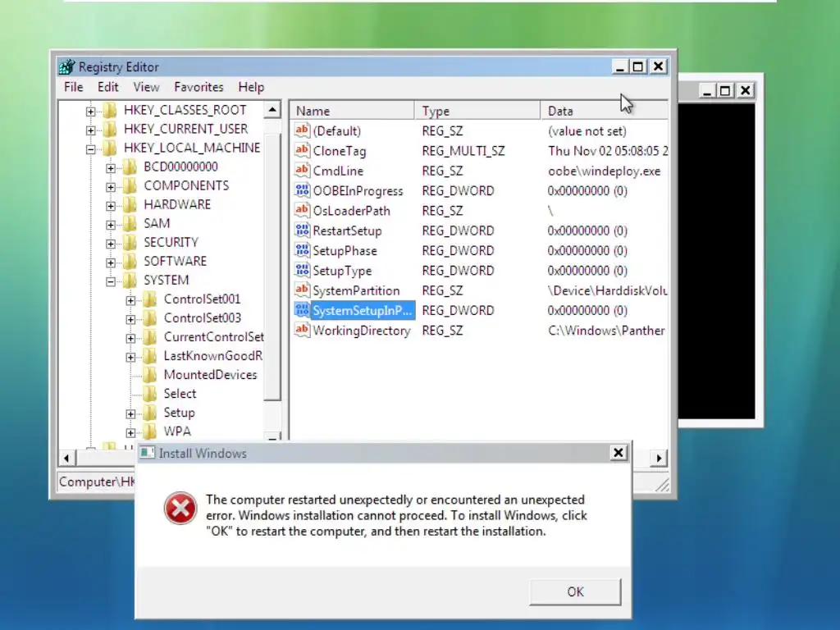Expand ControlSet001 key
Viewport: 840px width, 630px height.
pyautogui.click(x=130, y=300)
